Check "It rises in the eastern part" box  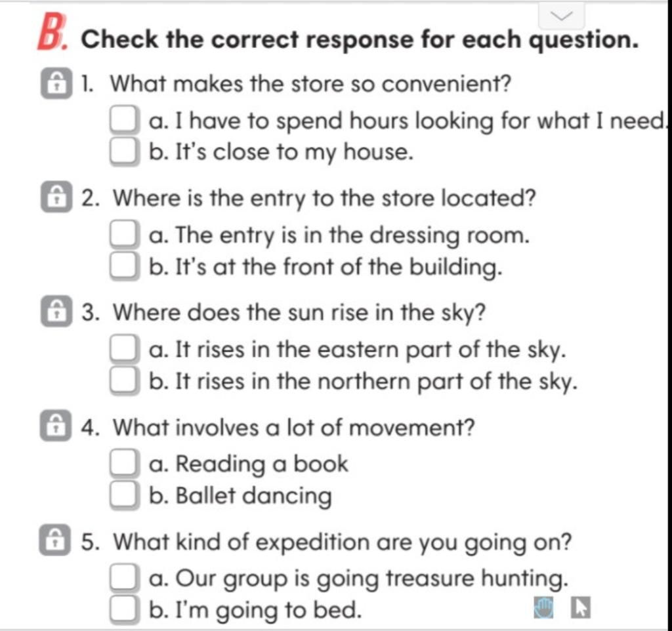pos(123,350)
